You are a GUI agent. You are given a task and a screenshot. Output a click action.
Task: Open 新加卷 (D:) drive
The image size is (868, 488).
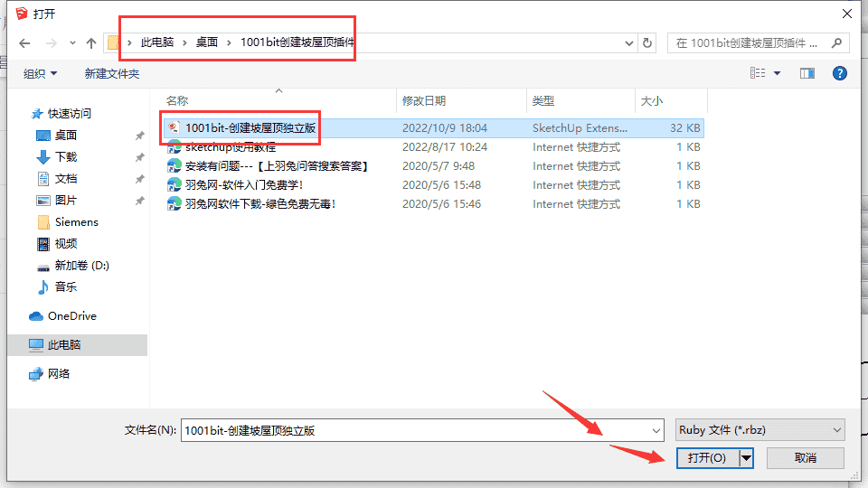coord(82,266)
